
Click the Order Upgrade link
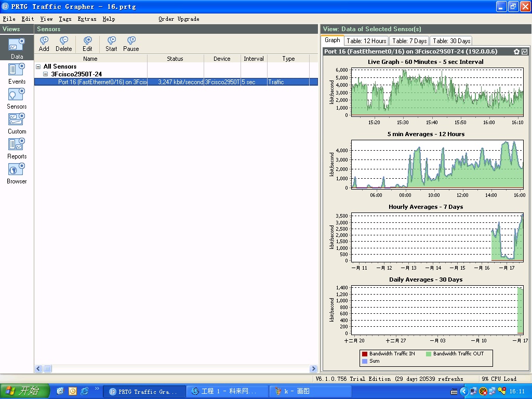(179, 19)
